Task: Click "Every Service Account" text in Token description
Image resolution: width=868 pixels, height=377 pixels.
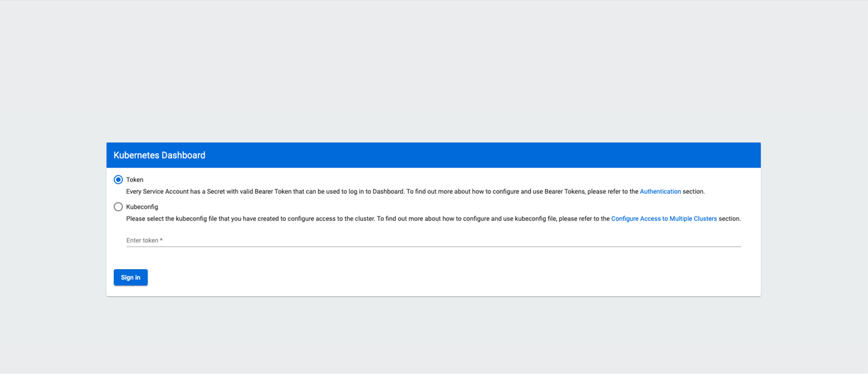Action: click(157, 192)
